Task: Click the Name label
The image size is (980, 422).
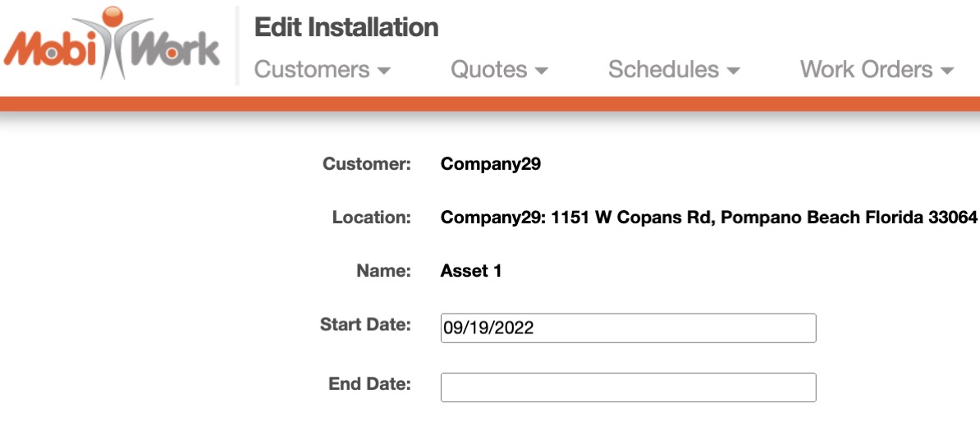Action: 383,271
